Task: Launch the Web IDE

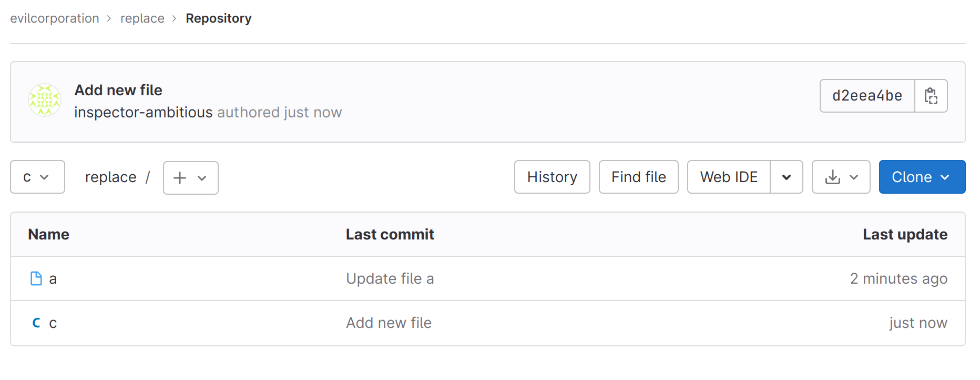Action: tap(729, 177)
